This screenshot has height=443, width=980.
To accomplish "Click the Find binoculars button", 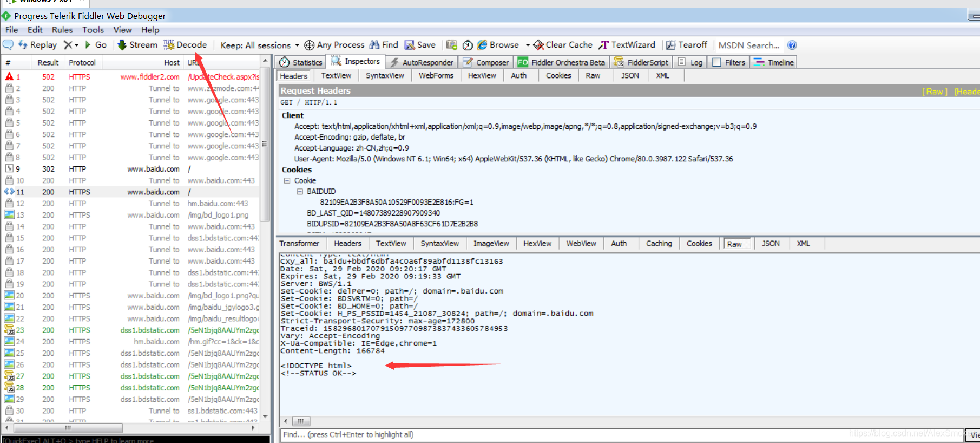I will [384, 45].
